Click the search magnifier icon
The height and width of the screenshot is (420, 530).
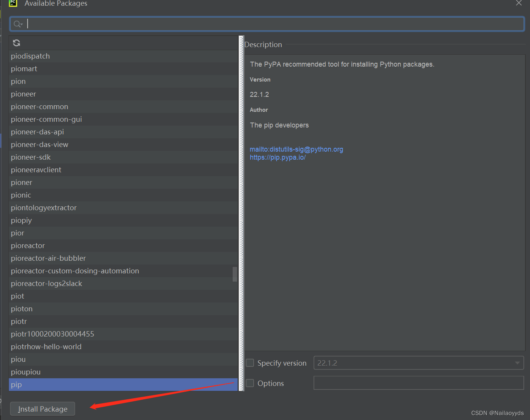coord(18,24)
